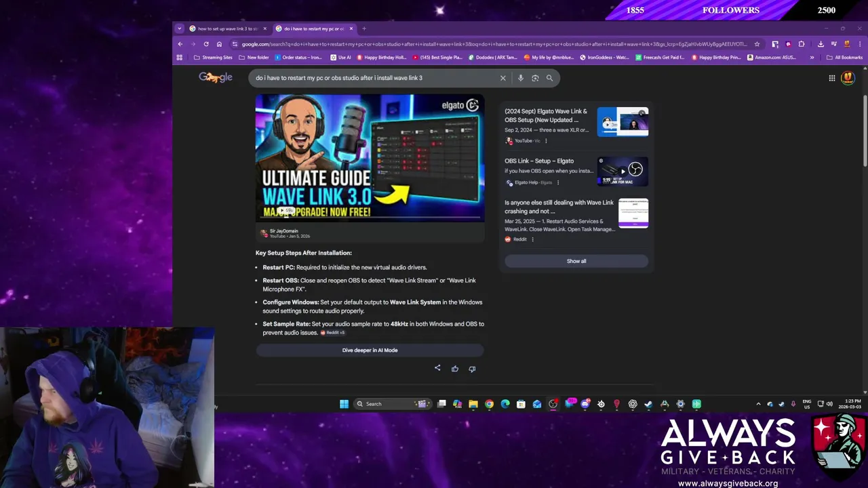
Task: Open the Windows Start menu
Action: click(344, 404)
